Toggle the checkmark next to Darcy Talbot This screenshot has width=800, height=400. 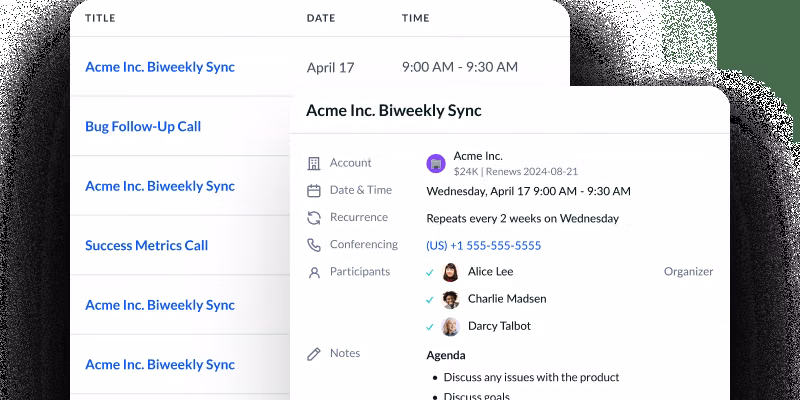click(x=429, y=326)
